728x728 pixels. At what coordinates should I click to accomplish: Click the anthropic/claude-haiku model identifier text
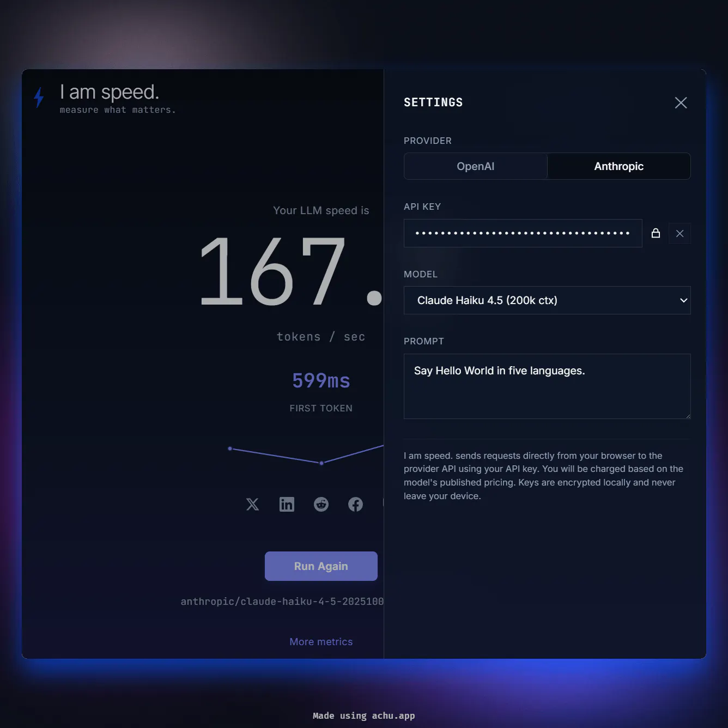click(282, 601)
